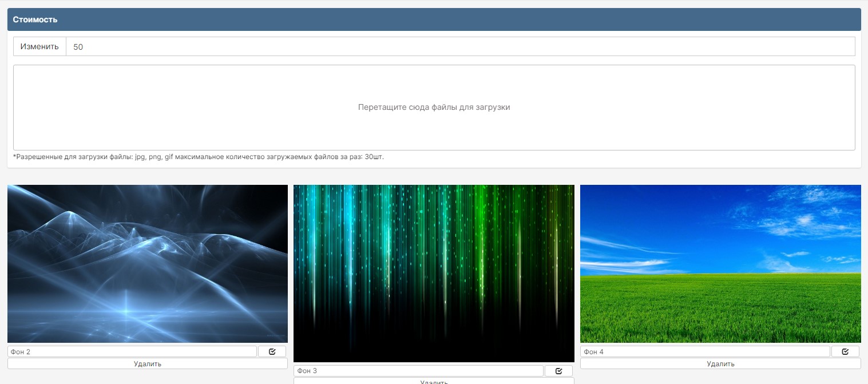Open the blue fractal wallpaper thumbnail
The width and height of the screenshot is (868, 384).
click(147, 263)
